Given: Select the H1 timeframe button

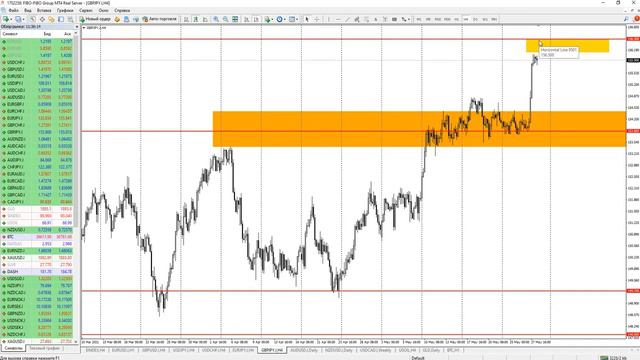Looking at the screenshot, I should (x=456, y=19).
